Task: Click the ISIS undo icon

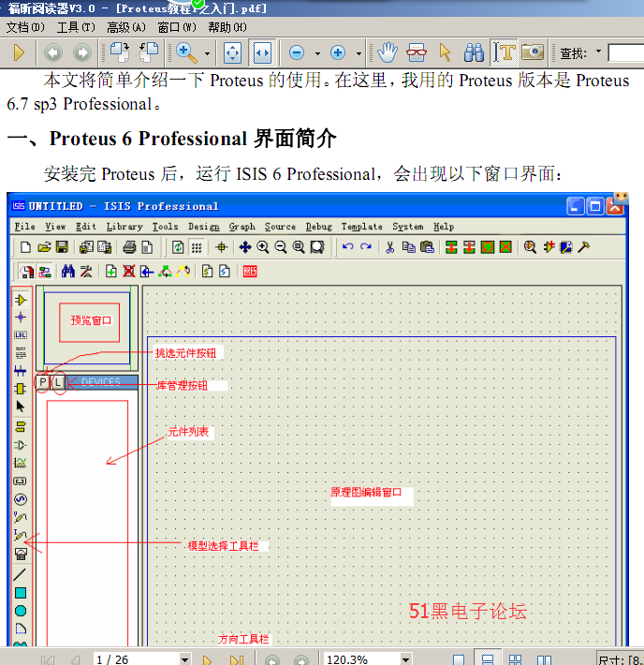Action: coord(347,247)
